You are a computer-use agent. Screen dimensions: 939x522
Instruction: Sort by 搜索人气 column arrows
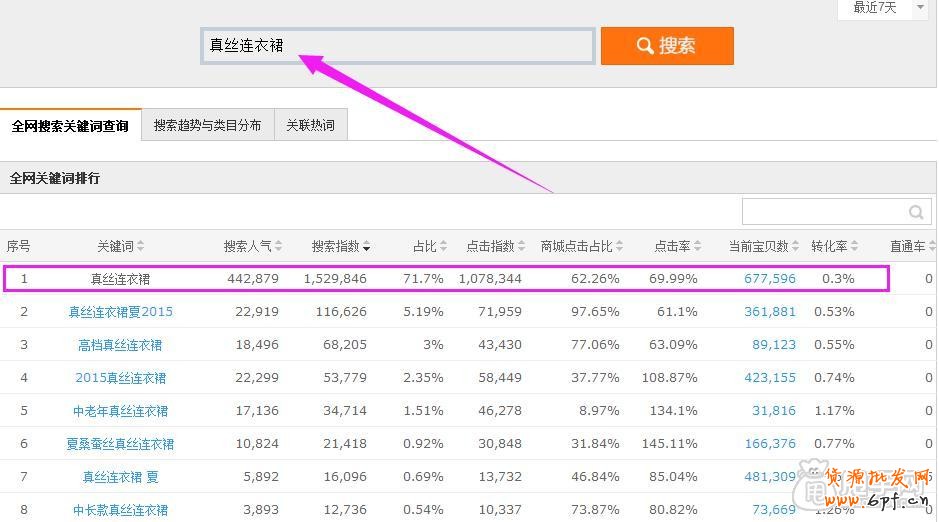(x=278, y=246)
